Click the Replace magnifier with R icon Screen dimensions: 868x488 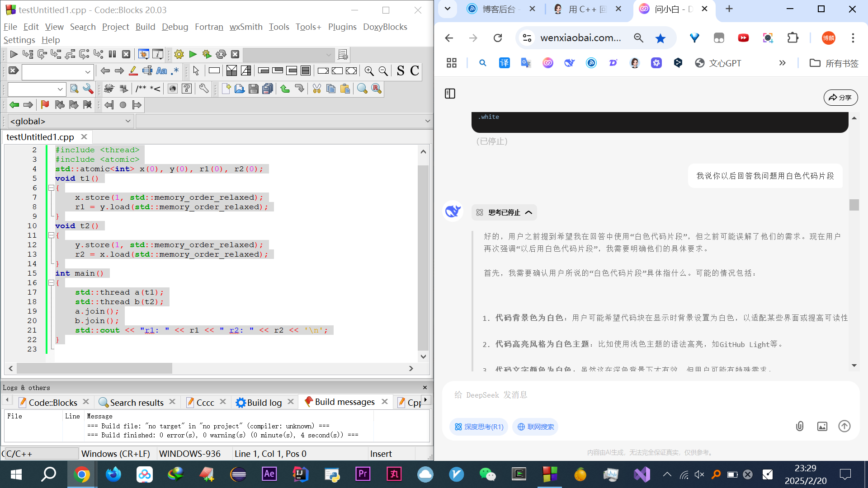(x=377, y=89)
